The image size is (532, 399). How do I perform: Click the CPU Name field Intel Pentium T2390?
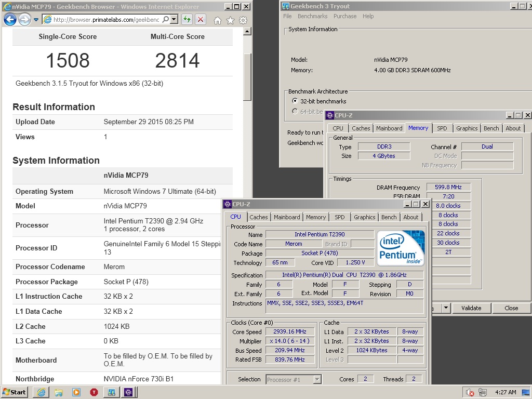click(320, 234)
